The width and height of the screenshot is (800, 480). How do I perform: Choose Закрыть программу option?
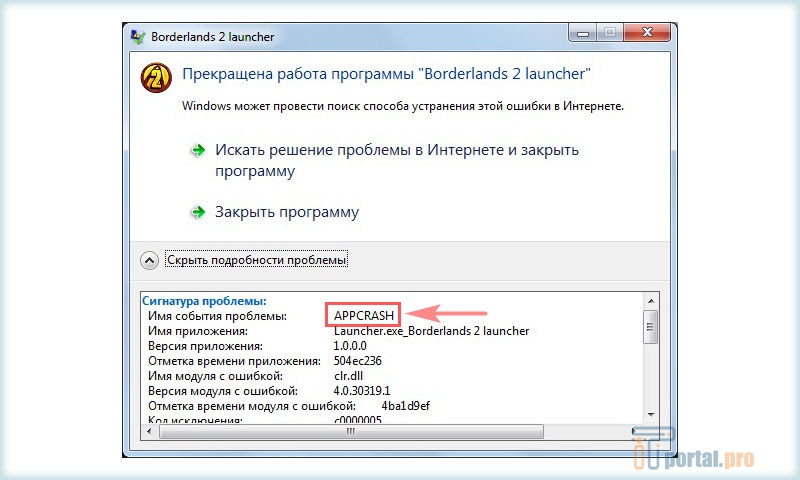click(x=287, y=212)
